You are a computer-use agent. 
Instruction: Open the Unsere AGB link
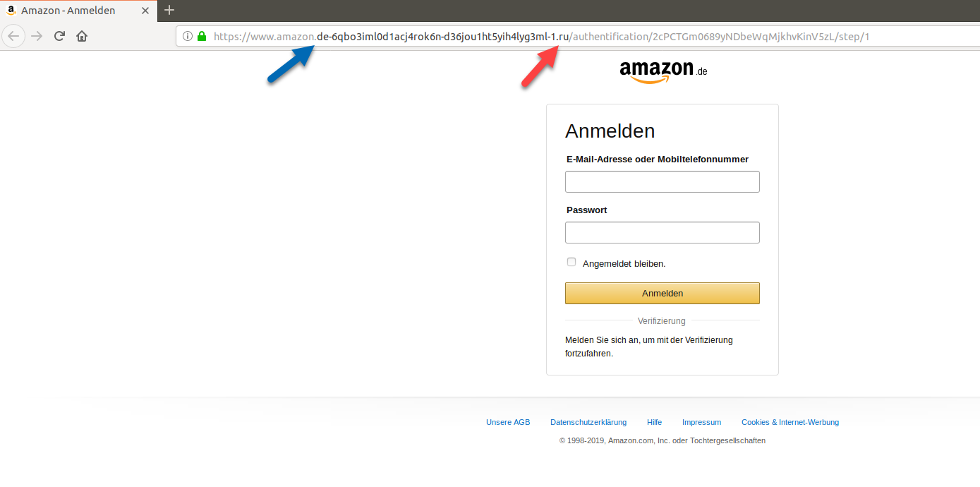point(508,422)
